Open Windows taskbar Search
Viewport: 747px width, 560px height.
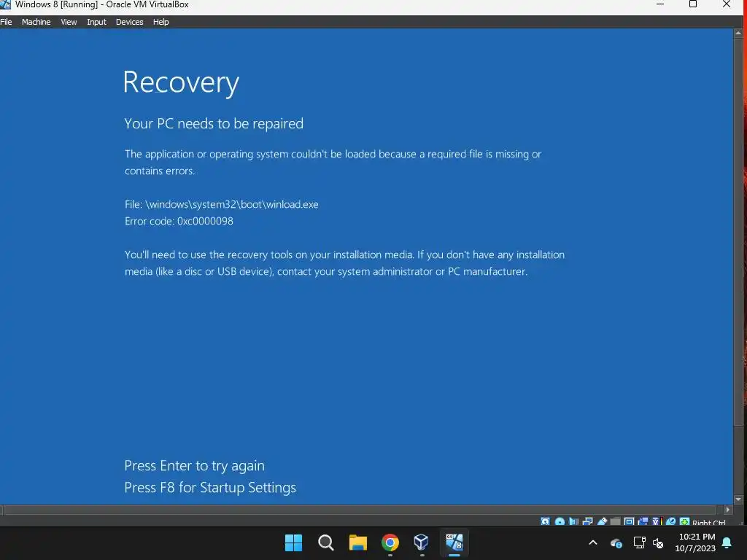(x=326, y=542)
